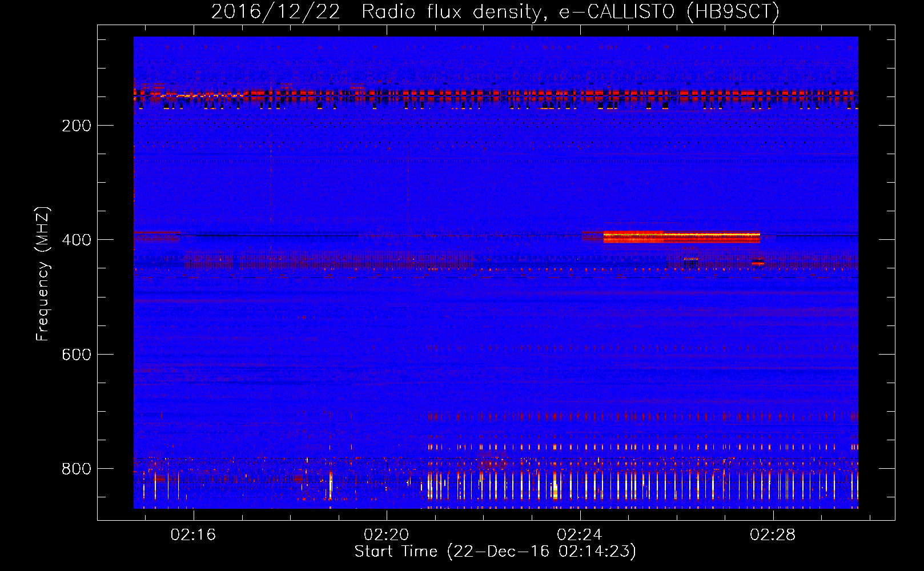This screenshot has height=571, width=924.
Task: Click the 02:28 time tick label
Action: click(x=773, y=535)
